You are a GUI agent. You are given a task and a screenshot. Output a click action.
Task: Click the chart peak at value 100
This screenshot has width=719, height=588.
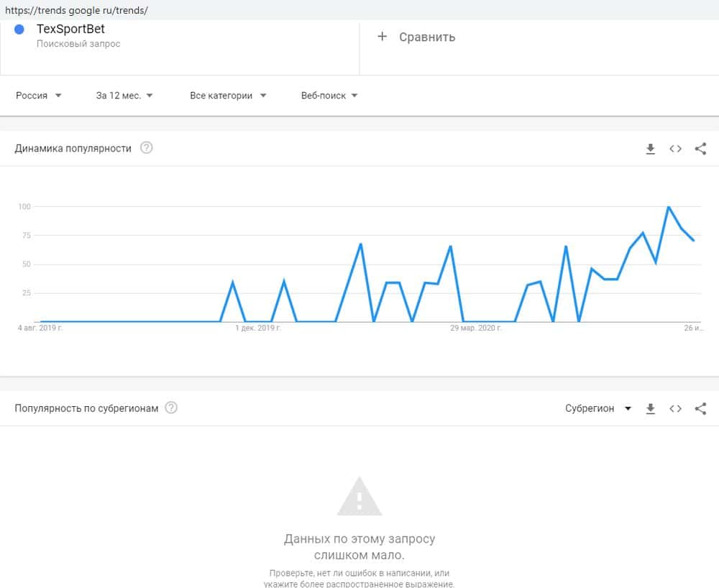669,207
